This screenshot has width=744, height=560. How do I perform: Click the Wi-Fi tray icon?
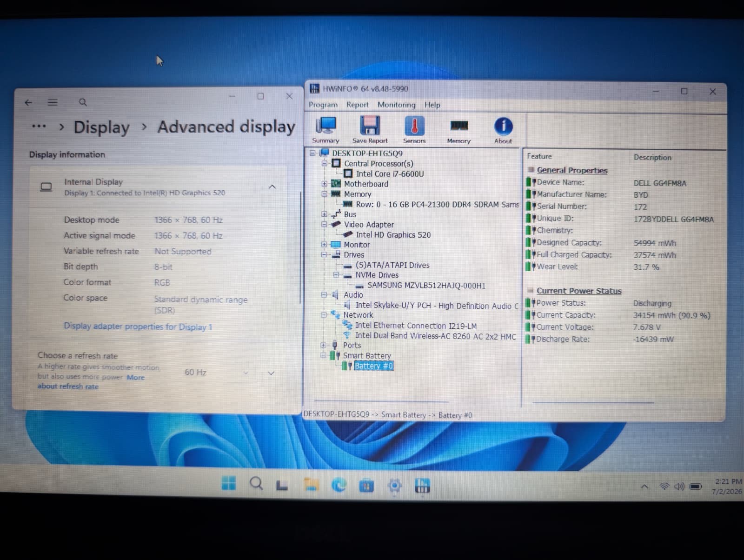click(x=664, y=487)
